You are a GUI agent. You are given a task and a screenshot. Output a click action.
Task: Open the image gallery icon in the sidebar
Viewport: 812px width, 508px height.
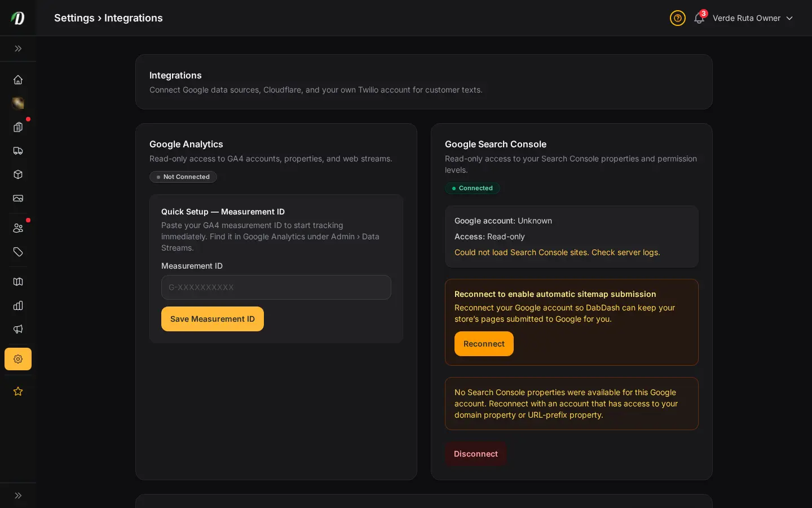point(18,198)
